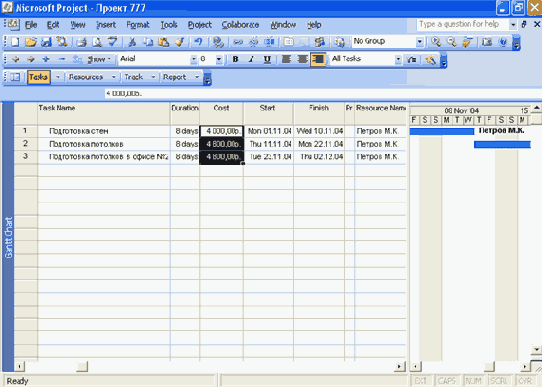
Task: Click the Unlink Tasks icon
Action: point(254,42)
